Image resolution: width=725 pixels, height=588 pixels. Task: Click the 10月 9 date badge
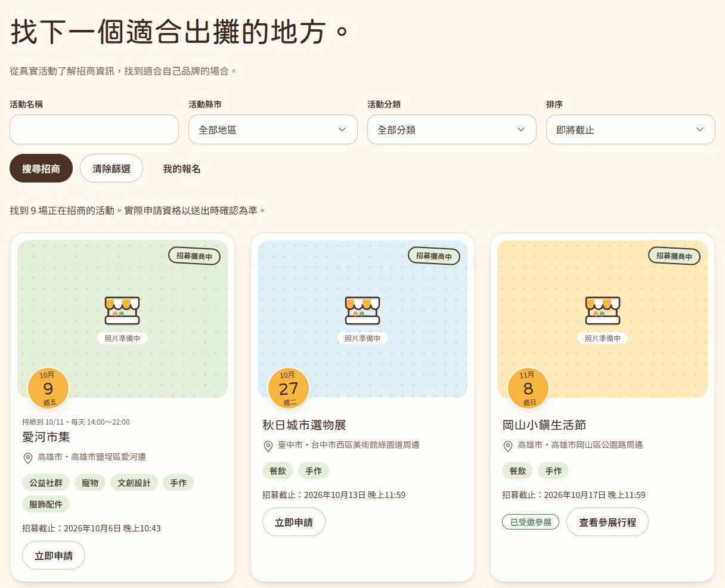point(48,388)
